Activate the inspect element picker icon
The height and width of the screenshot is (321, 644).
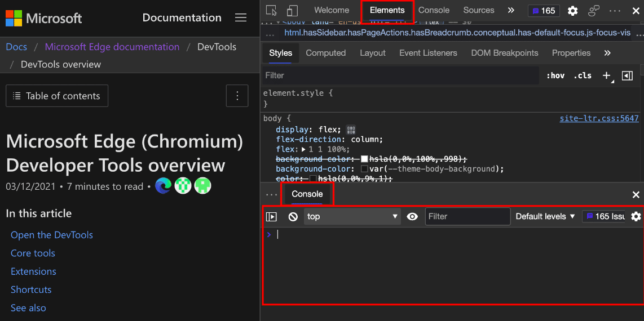point(271,11)
